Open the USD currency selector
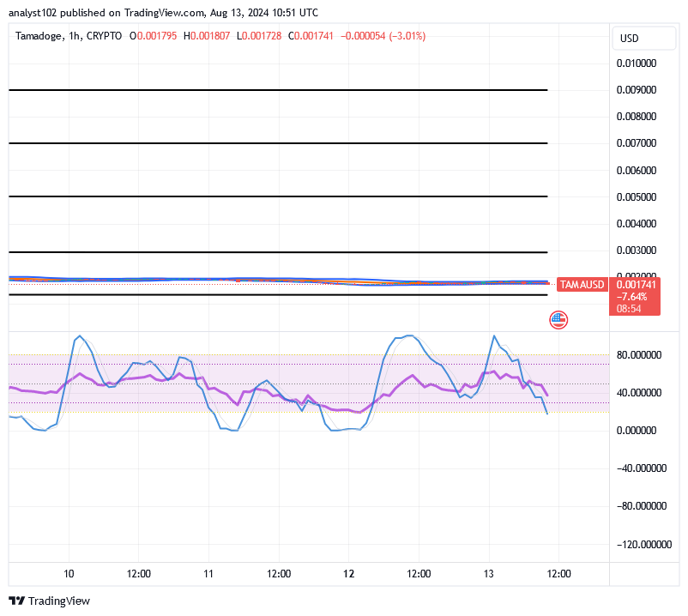This screenshot has width=688, height=616. [x=643, y=38]
